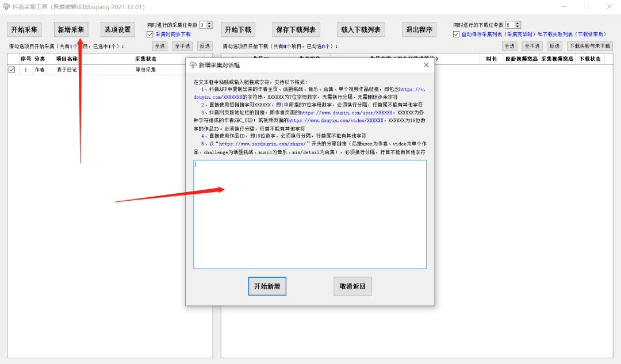The height and width of the screenshot is (364, 621).
Task: Click 载入下载列表 to load a download list
Action: tap(361, 29)
